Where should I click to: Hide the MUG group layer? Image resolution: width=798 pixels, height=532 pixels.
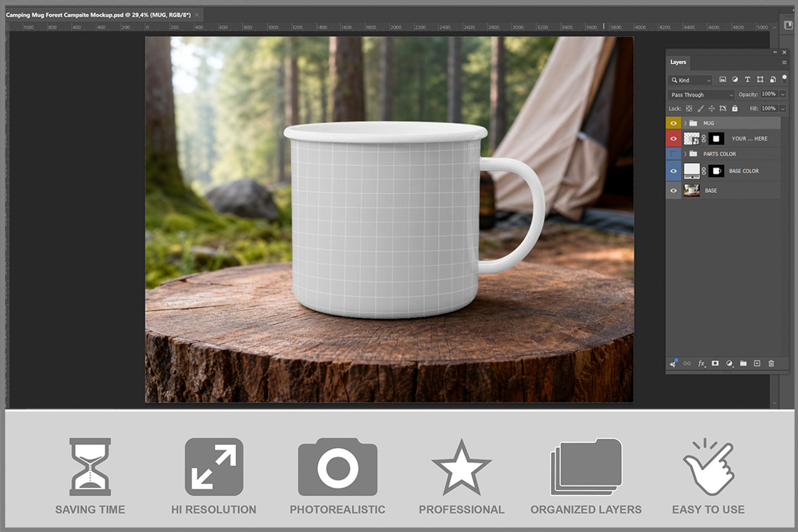(674, 123)
